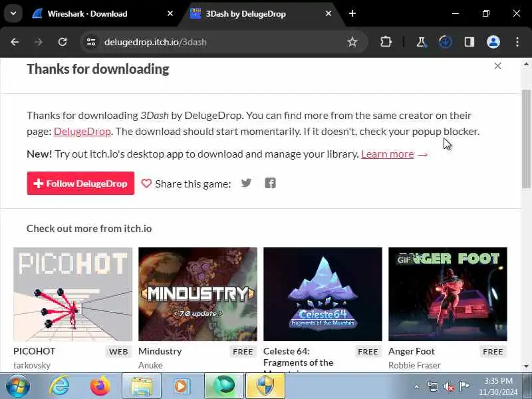Click the Mindustry title link
The height and width of the screenshot is (399, 532).
coord(160,351)
